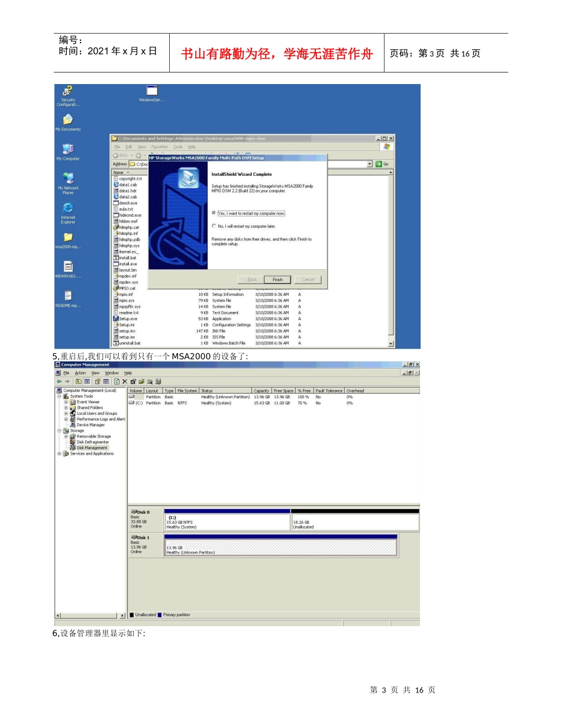The width and height of the screenshot is (562, 728).
Task: Click the Disk 1 drive icon
Action: point(134,537)
